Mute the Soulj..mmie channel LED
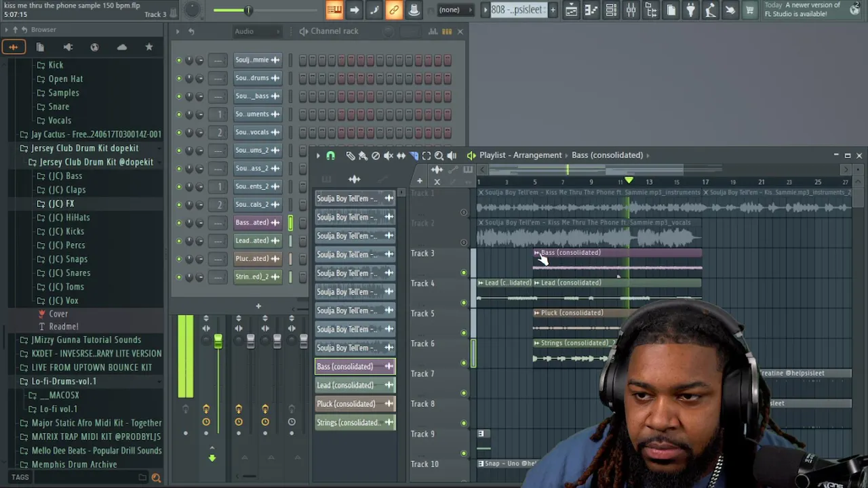Image resolution: width=868 pixels, height=488 pixels. click(179, 60)
